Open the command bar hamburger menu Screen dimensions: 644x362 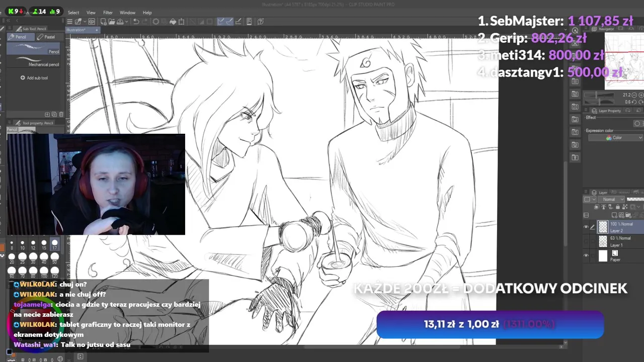[69, 22]
